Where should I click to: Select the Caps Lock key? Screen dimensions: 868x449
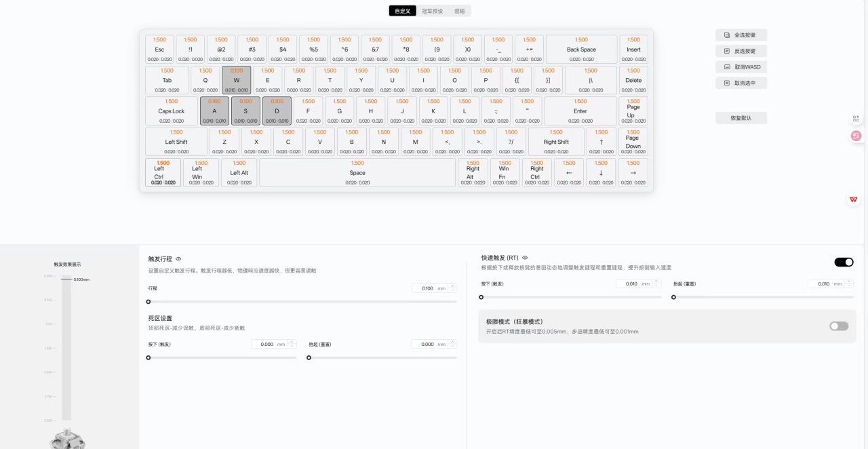coord(172,111)
